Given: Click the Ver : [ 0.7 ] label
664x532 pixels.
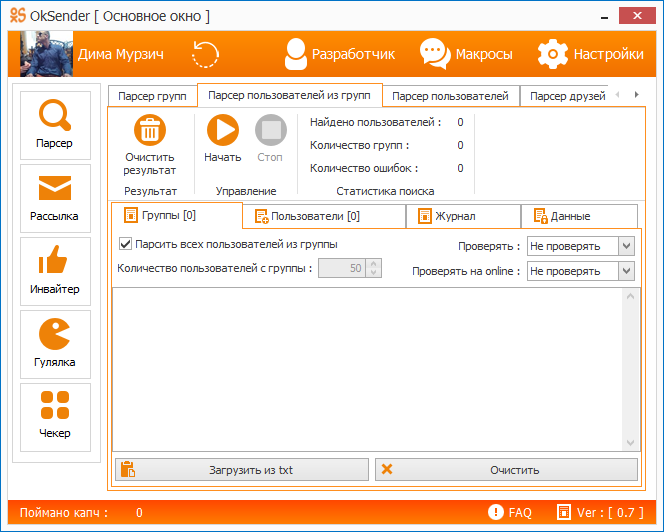Looking at the screenshot, I should pyautogui.click(x=610, y=513).
